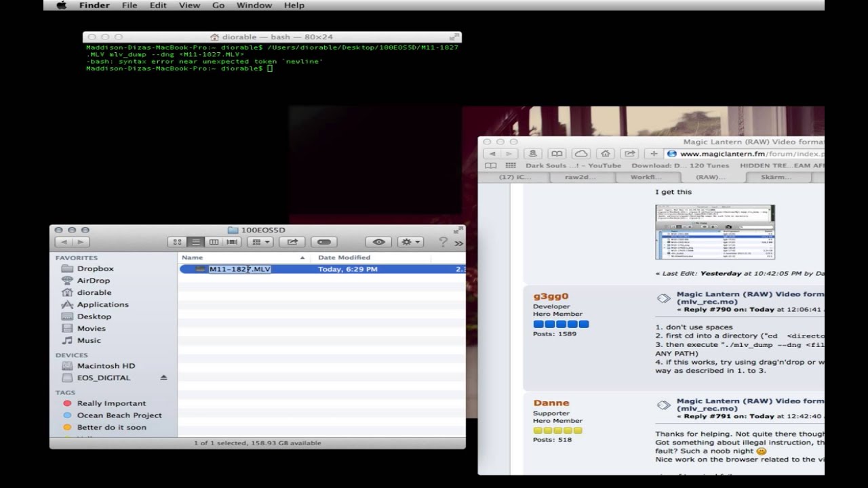Sort Finder list by Name column

(243, 258)
